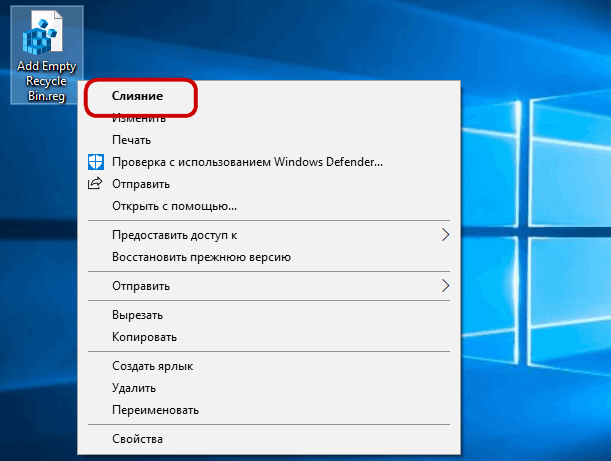Click the share icon beside the upper Отправить entry
Image resolution: width=611 pixels, height=461 pixels.
[95, 183]
